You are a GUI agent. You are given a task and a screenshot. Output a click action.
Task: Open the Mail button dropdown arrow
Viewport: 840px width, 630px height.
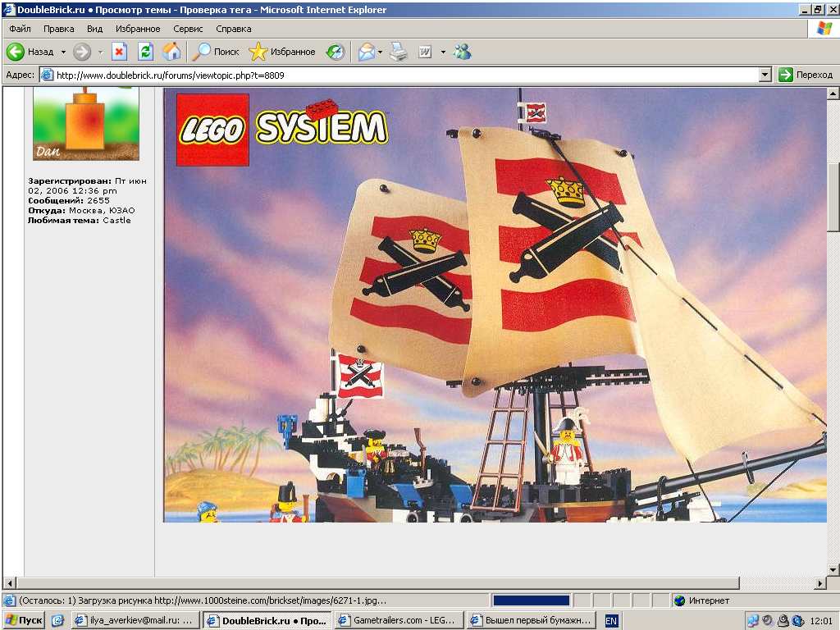tap(380, 52)
